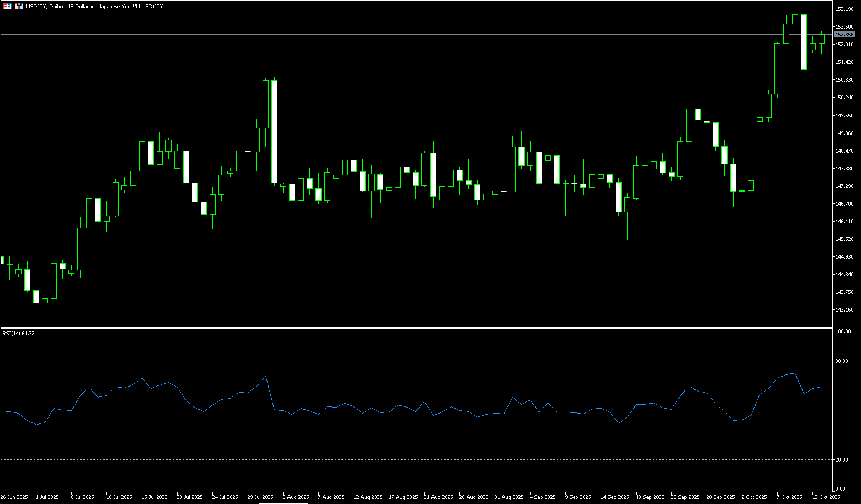
Task: Click the 153.190 price scale label
Action: coord(844,9)
